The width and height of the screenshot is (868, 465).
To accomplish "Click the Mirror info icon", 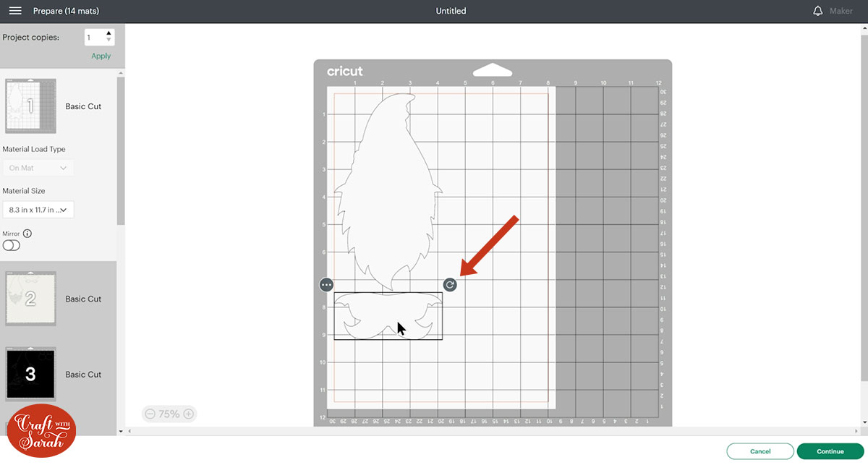I will (x=27, y=234).
